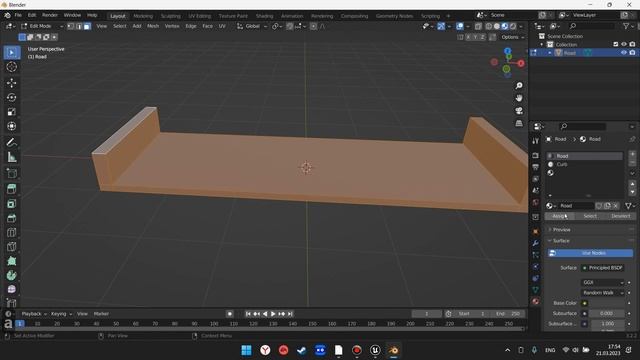The image size is (640, 360).
Task: Open the Tool properties tab
Action: click(536, 141)
